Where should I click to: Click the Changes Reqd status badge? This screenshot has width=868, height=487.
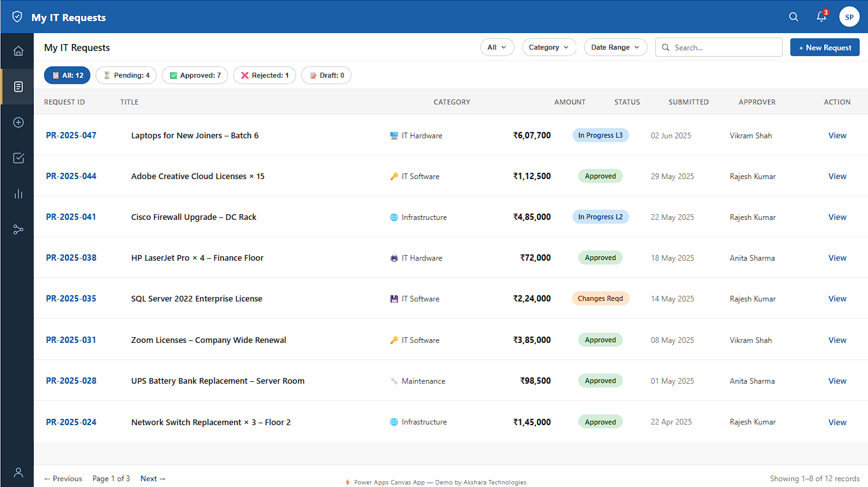coord(601,298)
